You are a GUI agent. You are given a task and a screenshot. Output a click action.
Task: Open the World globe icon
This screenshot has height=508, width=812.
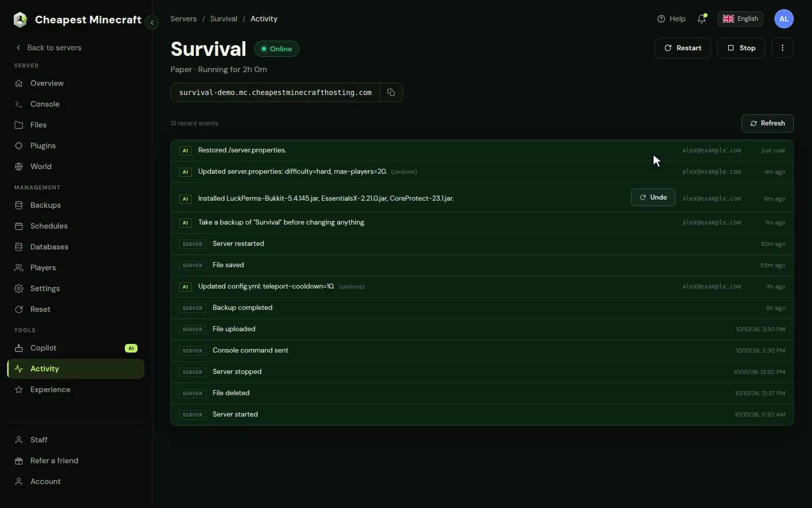tap(19, 167)
